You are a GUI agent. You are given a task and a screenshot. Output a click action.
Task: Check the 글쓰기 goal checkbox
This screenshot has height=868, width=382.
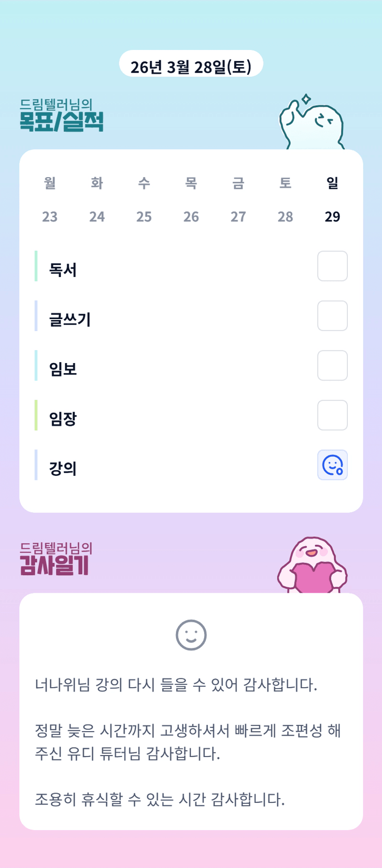pyautogui.click(x=332, y=316)
